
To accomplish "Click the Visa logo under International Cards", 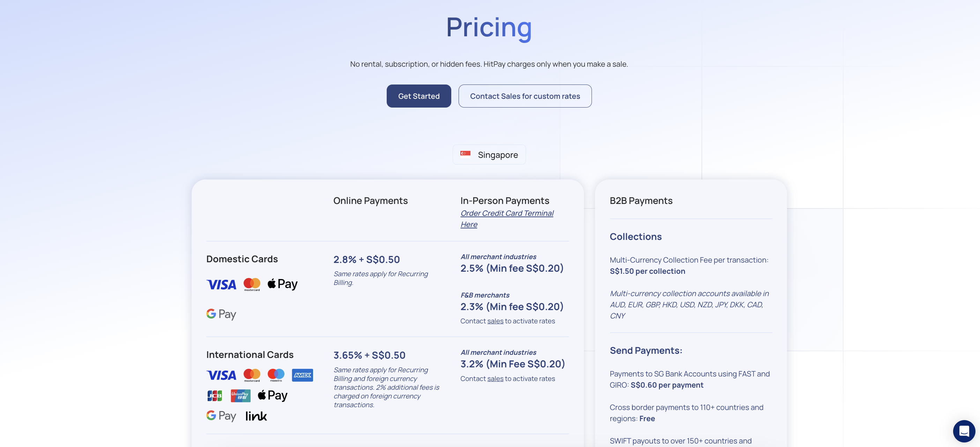I will (221, 375).
